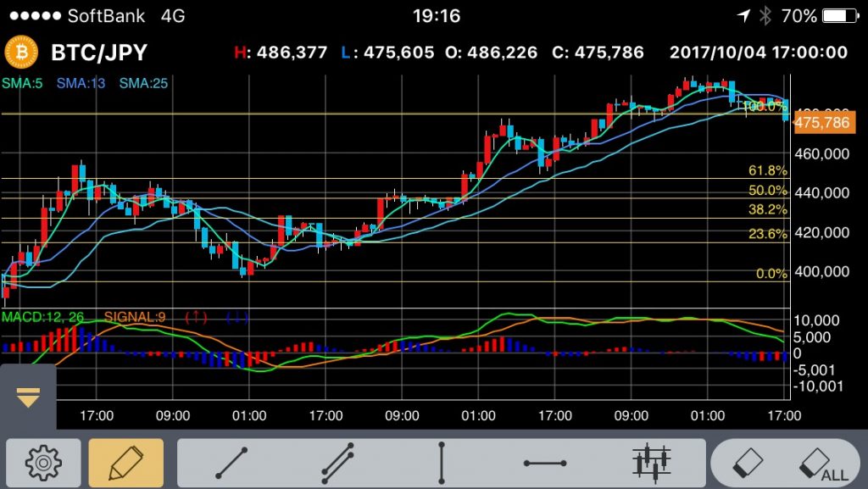The width and height of the screenshot is (868, 489).
Task: Tap the SMA:13 indicator label
Action: [81, 83]
